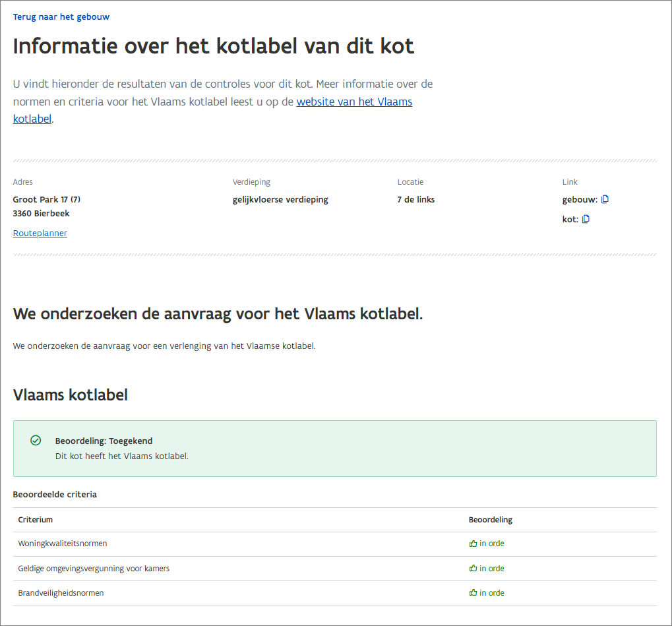672x626 pixels.
Task: Click the address 'Groot Park 17 (7)'
Action: (x=47, y=199)
